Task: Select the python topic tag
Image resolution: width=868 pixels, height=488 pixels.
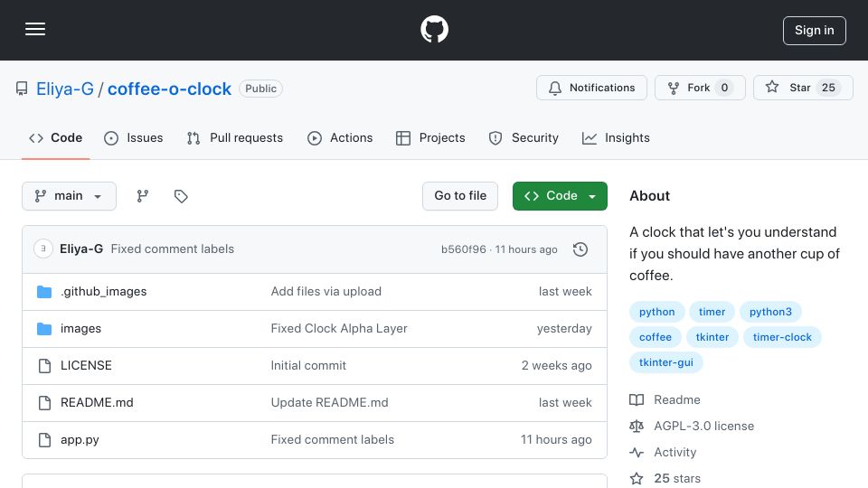Action: (x=657, y=312)
